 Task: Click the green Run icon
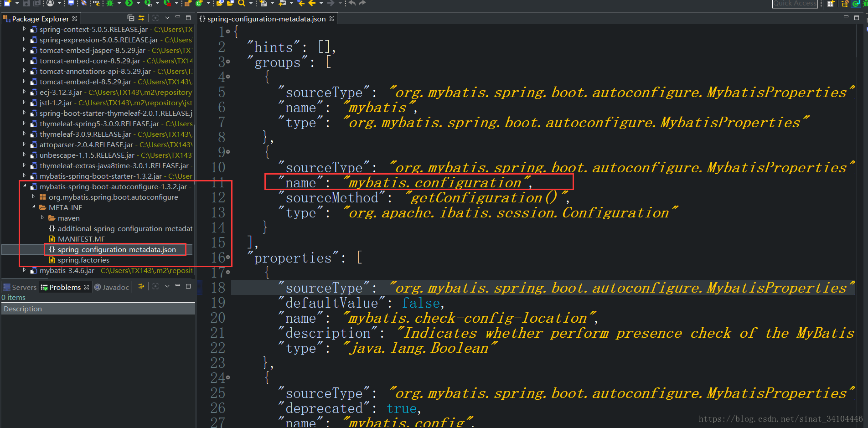(129, 3)
